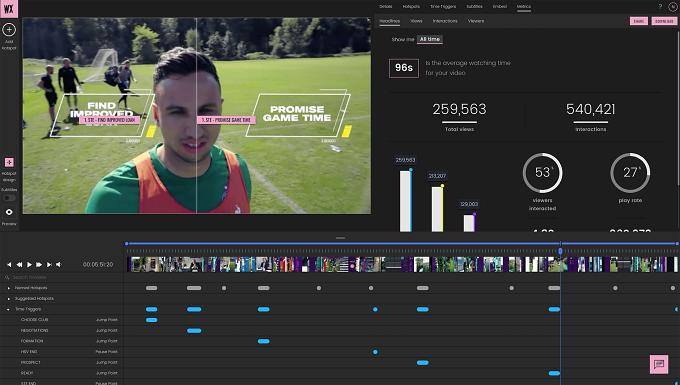This screenshot has width=680, height=385.
Task: Select the Headlines sub-tab
Action: tap(389, 21)
